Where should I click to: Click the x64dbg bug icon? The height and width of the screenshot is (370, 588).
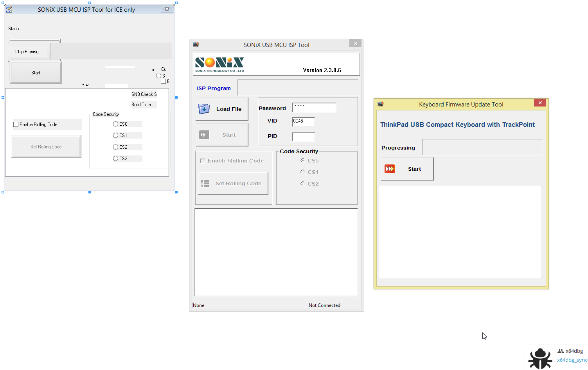pos(540,358)
